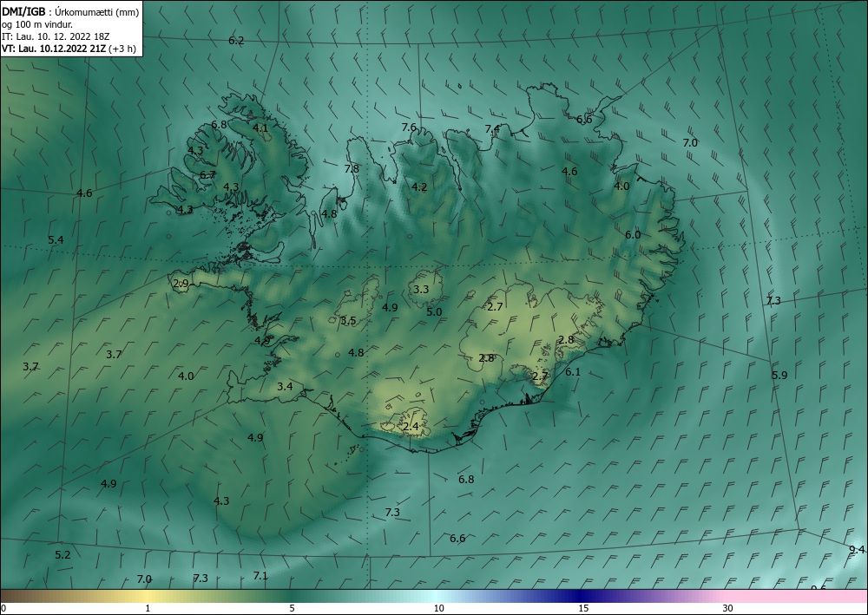The image size is (868, 615).
Task: Click the 5.0 value label
Action: [435, 312]
